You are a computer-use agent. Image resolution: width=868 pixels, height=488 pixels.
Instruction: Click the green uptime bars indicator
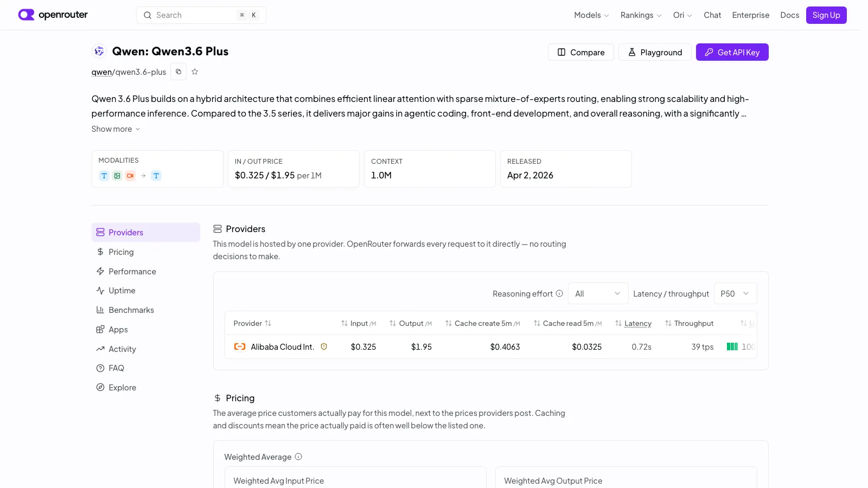(x=732, y=346)
